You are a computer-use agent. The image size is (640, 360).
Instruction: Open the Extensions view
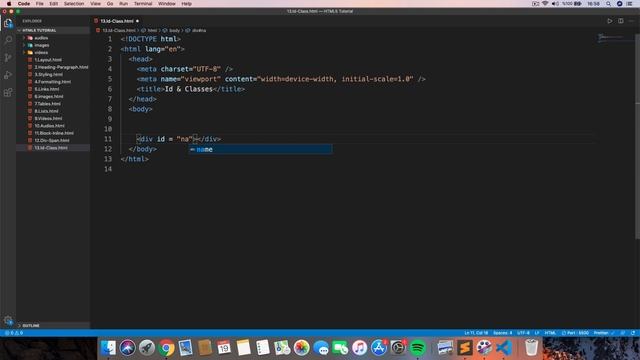click(8, 93)
